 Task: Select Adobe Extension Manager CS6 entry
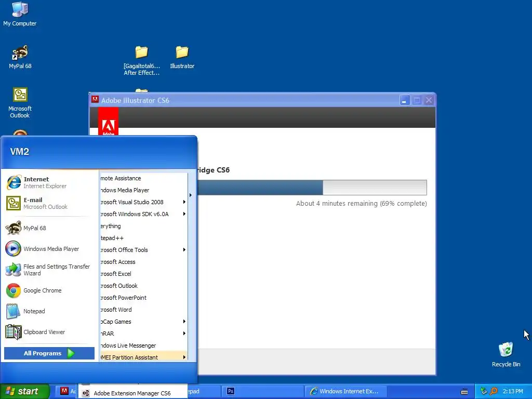(132, 393)
